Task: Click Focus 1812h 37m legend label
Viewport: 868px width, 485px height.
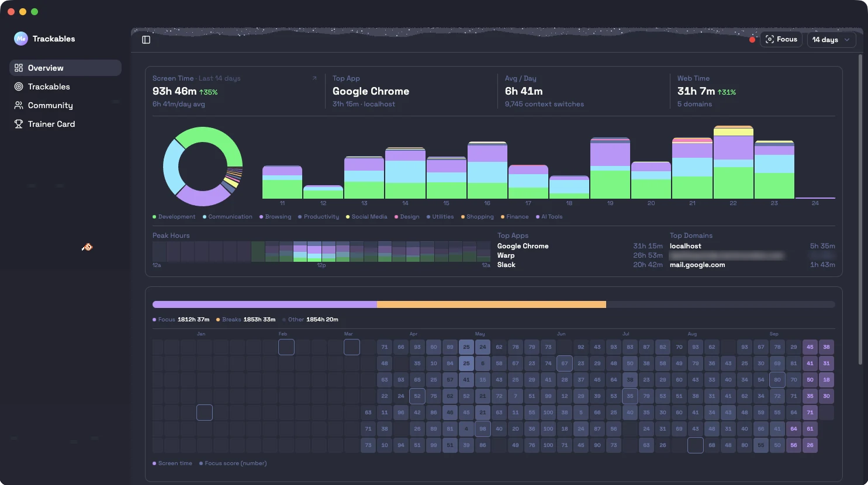Action: pyautogui.click(x=181, y=320)
